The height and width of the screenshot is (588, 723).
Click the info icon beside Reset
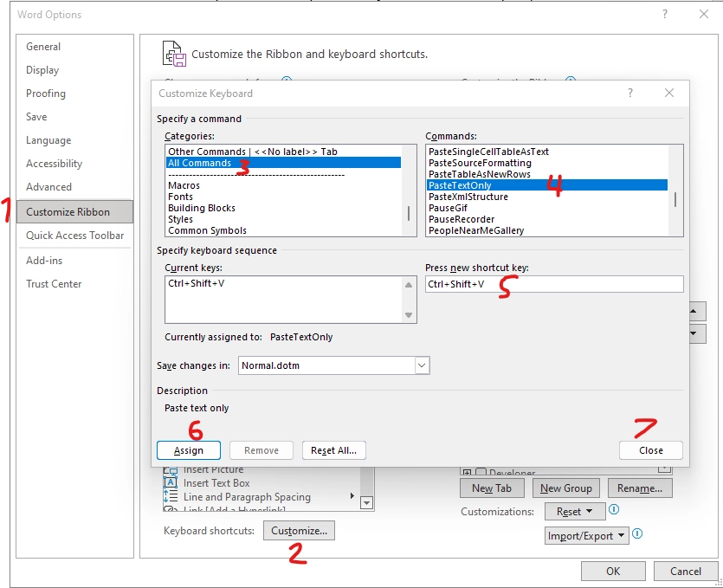pos(614,510)
